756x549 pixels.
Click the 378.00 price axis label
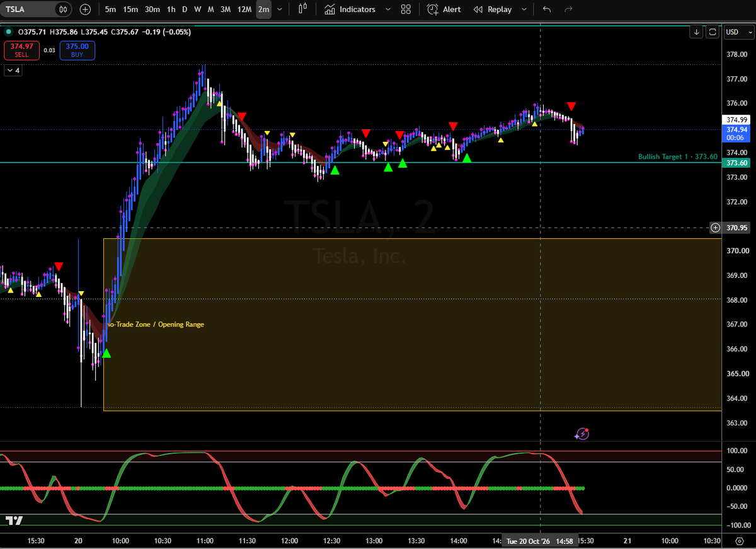pos(737,55)
